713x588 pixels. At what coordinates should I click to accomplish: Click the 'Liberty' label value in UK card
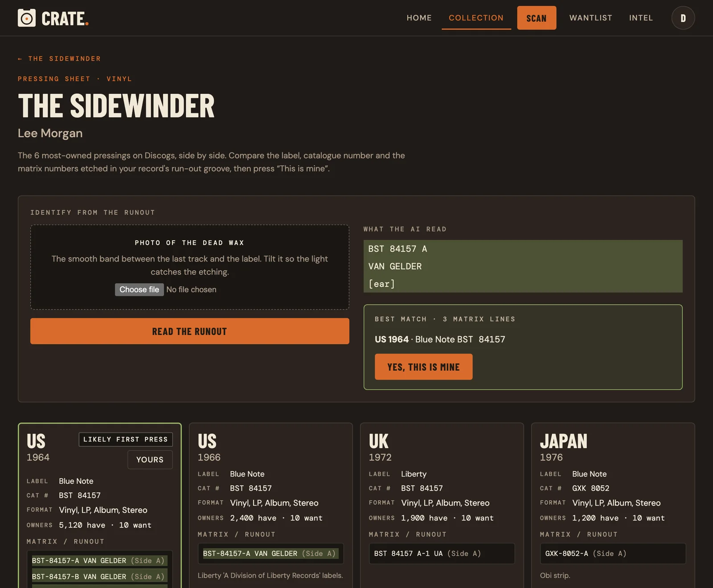point(414,474)
